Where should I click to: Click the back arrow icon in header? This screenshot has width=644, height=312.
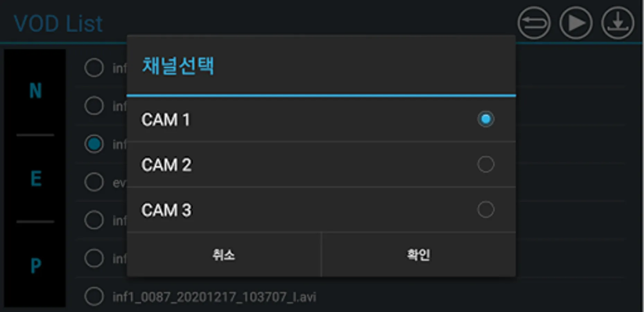coord(534,23)
